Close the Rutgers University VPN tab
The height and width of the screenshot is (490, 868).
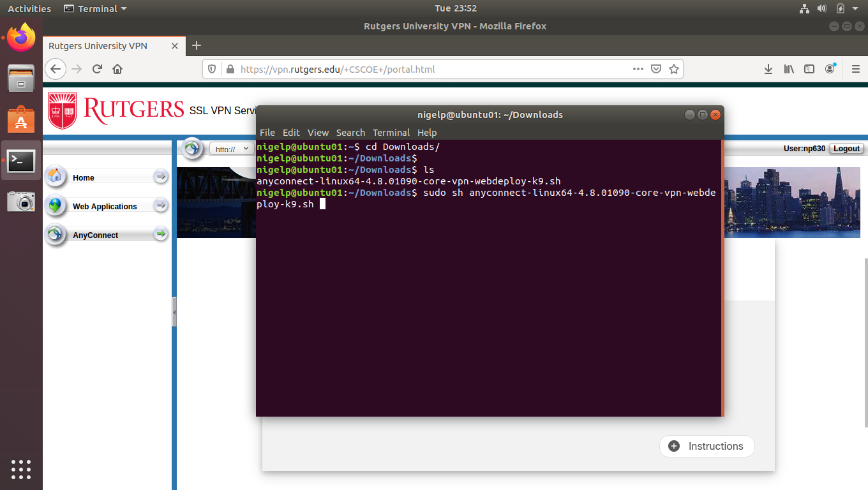click(175, 46)
